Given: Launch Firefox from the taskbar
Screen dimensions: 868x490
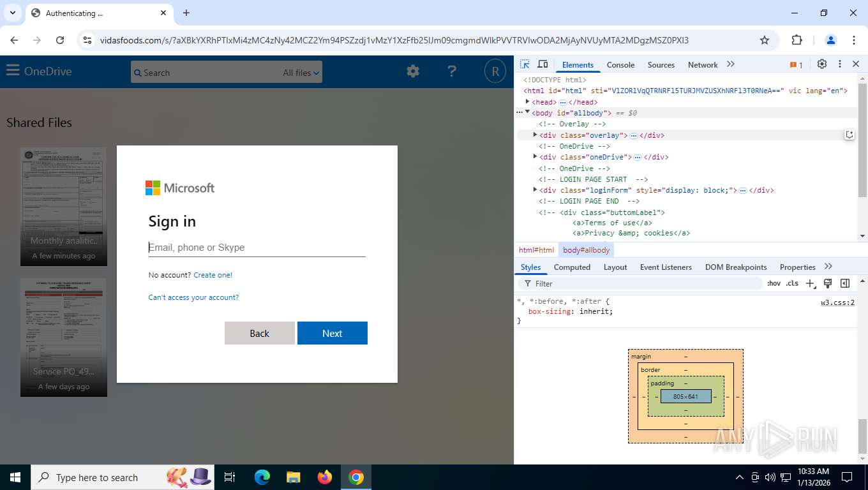Looking at the screenshot, I should click(325, 477).
